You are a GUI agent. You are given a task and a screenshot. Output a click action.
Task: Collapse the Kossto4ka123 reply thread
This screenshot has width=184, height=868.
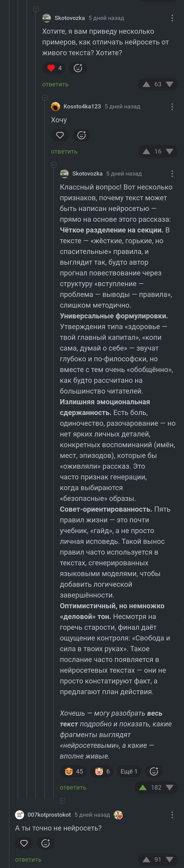[45, 98]
